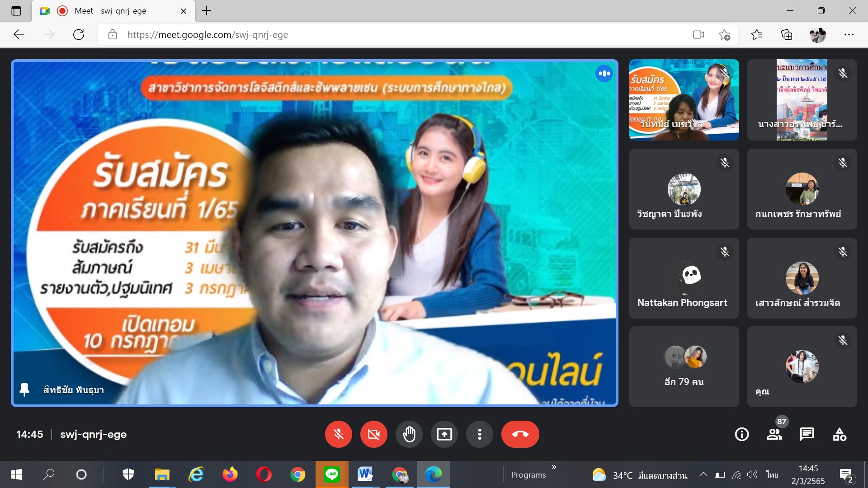
Task: Open meeting details info icon
Action: [x=741, y=434]
